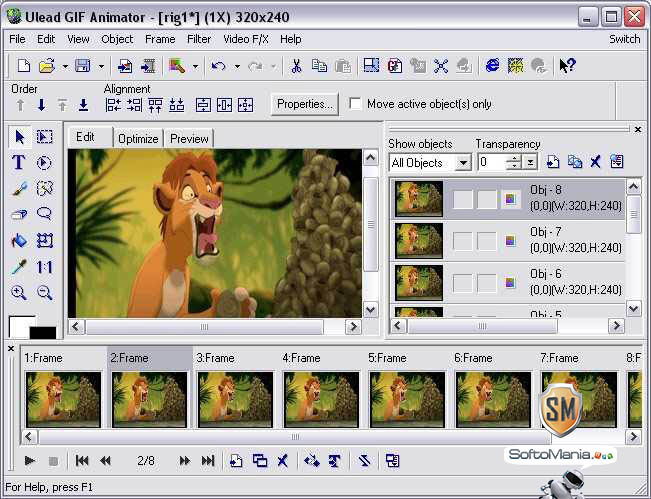Screen dimensions: 651x499
Task: Click the 1:1 actual size tool
Action: click(44, 267)
